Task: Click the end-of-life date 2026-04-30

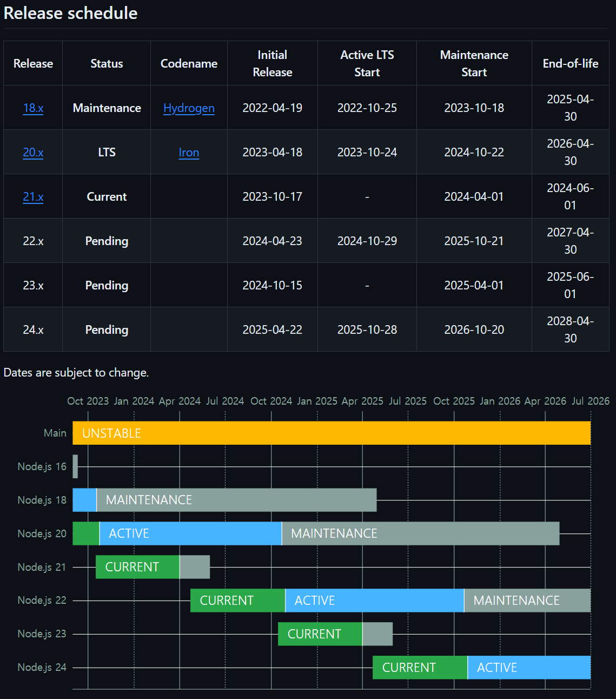Action: tap(571, 152)
